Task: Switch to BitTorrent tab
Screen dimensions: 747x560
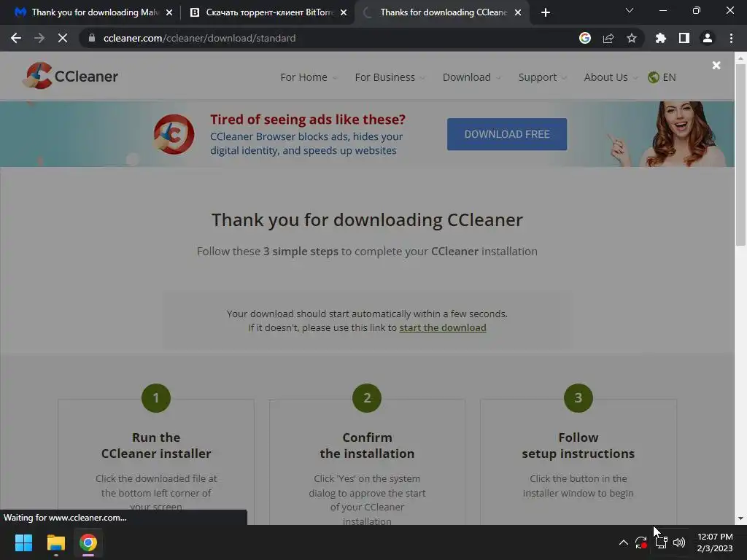Action: (268, 12)
